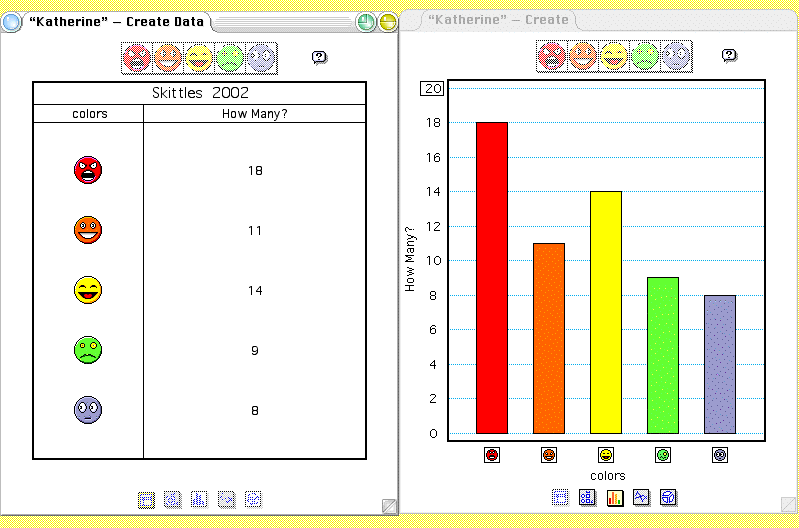
Task: Click the red face label under the first bar
Action: point(492,455)
